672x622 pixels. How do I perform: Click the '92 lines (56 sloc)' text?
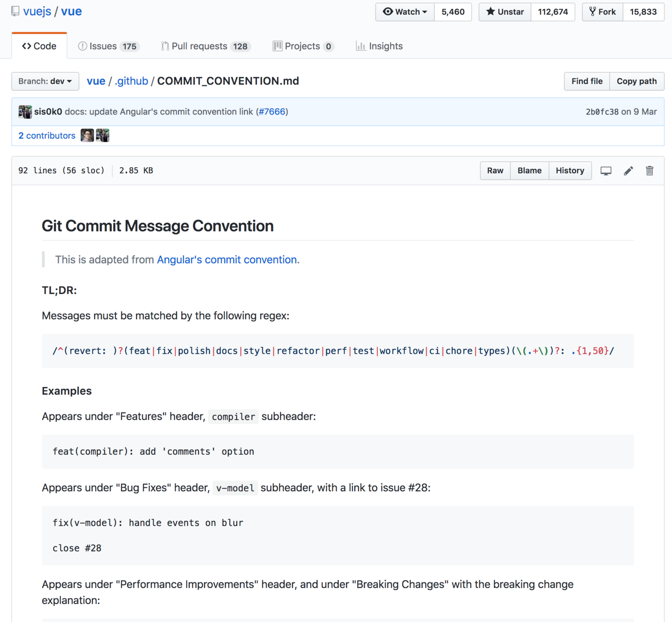(x=61, y=170)
